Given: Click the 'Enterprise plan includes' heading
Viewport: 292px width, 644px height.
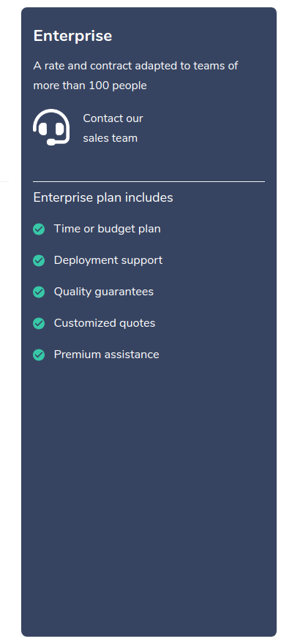Looking at the screenshot, I should pyautogui.click(x=103, y=197).
